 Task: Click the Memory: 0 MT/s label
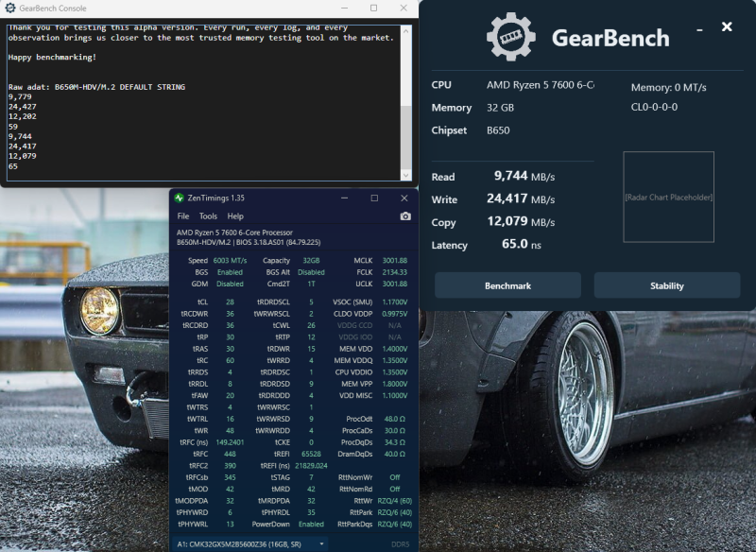[x=668, y=87]
